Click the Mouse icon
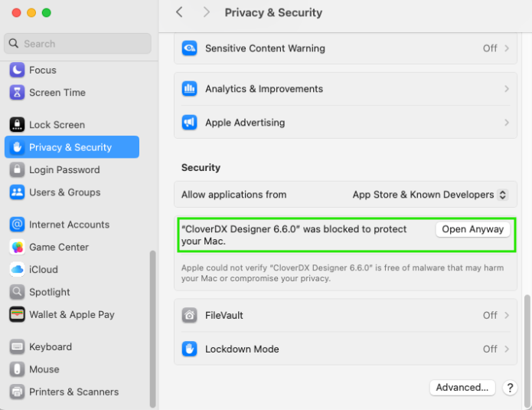Image resolution: width=532 pixels, height=410 pixels. point(17,369)
